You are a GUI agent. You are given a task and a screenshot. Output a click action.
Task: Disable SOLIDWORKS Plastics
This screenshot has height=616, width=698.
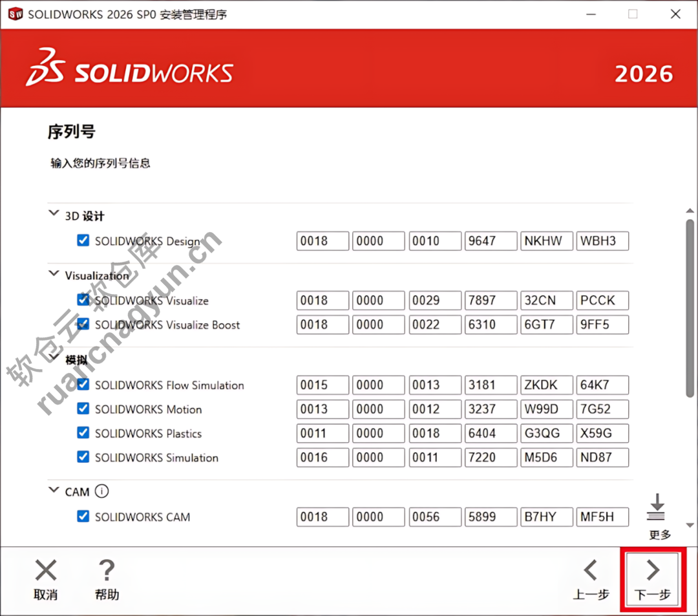point(83,433)
